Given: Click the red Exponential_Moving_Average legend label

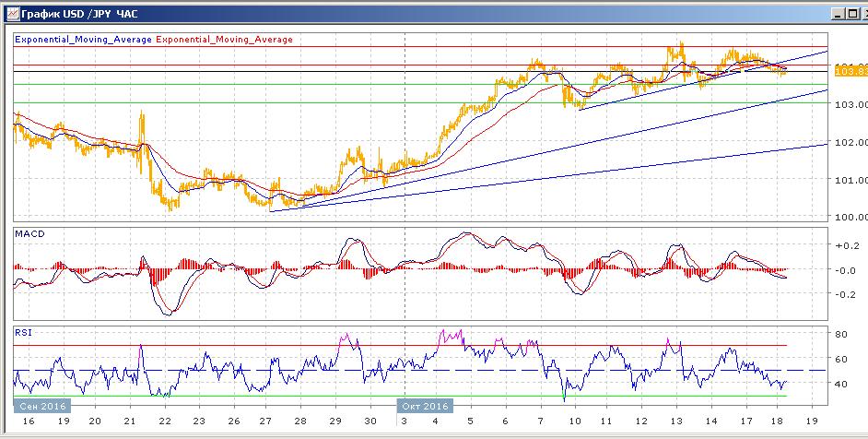Looking at the screenshot, I should pos(226,40).
